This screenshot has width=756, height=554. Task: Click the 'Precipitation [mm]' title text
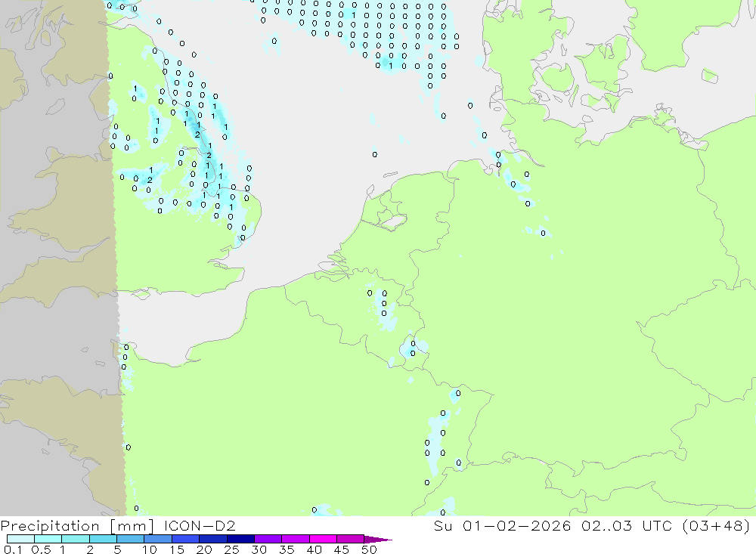(77, 526)
